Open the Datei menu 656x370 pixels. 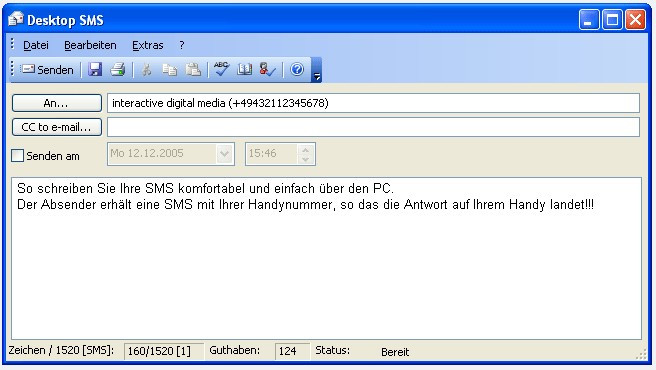click(x=36, y=45)
